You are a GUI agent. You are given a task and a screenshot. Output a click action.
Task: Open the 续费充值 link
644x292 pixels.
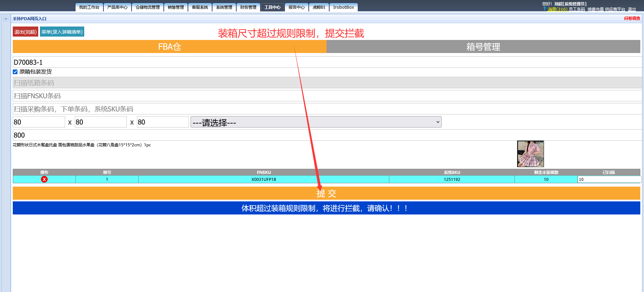[596, 9]
